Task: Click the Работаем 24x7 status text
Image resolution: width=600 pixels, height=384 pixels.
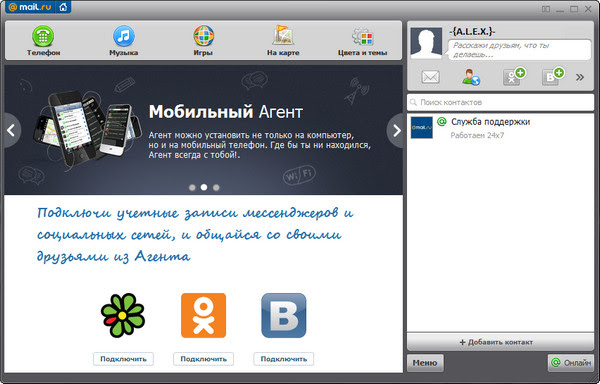Action: click(477, 135)
